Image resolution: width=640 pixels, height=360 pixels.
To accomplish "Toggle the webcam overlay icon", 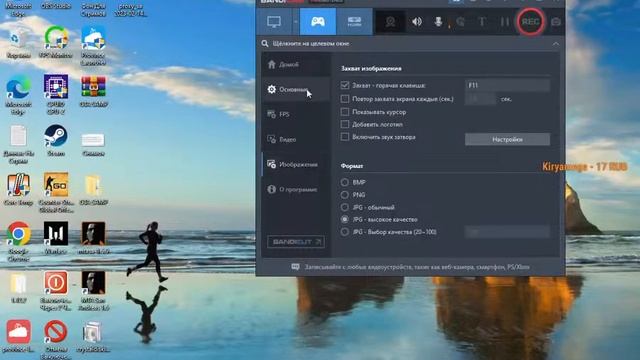I will coord(390,22).
